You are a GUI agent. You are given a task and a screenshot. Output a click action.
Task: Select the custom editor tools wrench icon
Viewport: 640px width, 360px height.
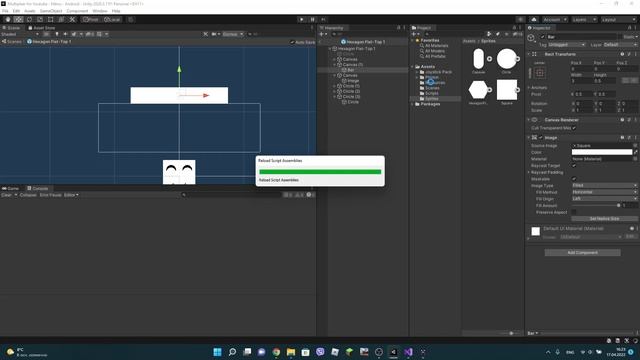click(72, 20)
